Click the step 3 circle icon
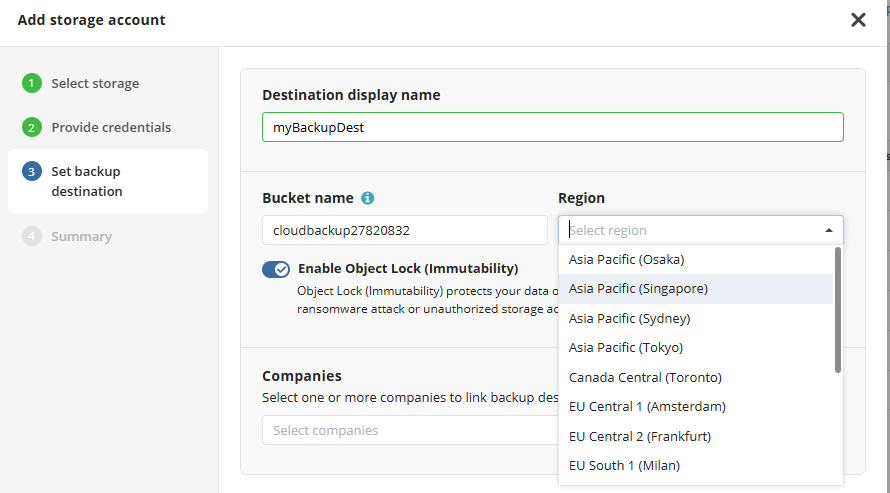890x493 pixels. tap(32, 172)
